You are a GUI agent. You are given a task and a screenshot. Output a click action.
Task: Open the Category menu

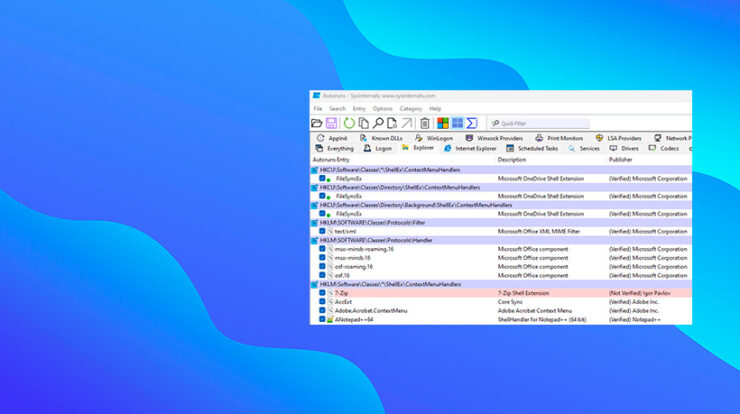410,108
